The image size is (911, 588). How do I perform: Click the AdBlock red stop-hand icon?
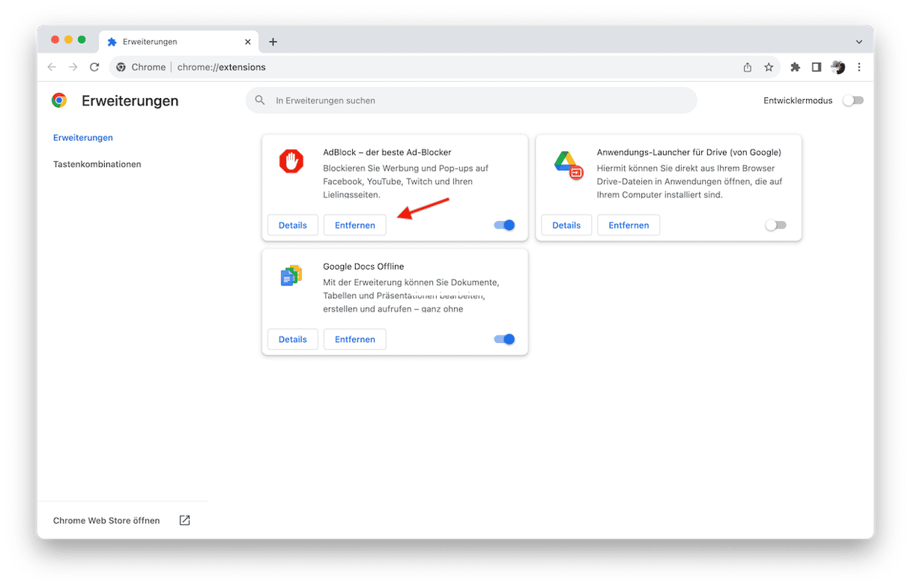coord(291,161)
